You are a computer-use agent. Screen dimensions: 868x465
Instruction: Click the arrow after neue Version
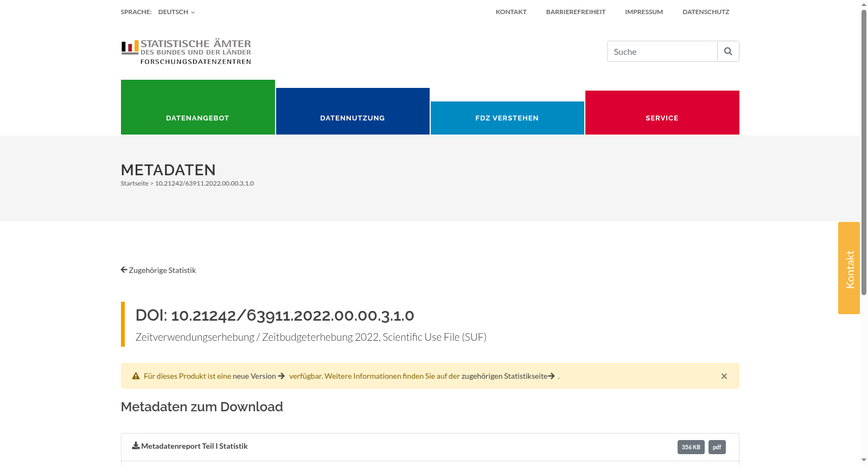tap(282, 376)
